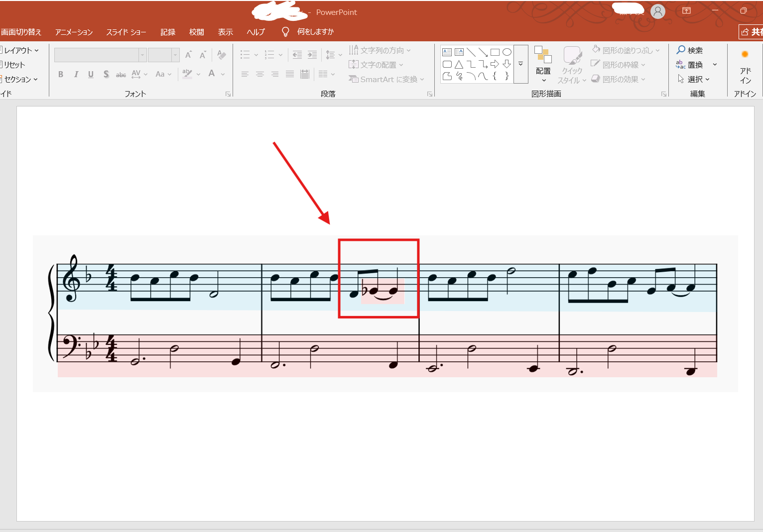Increase the paragraph indent level
Screen dimensions: 763x532
(312, 55)
